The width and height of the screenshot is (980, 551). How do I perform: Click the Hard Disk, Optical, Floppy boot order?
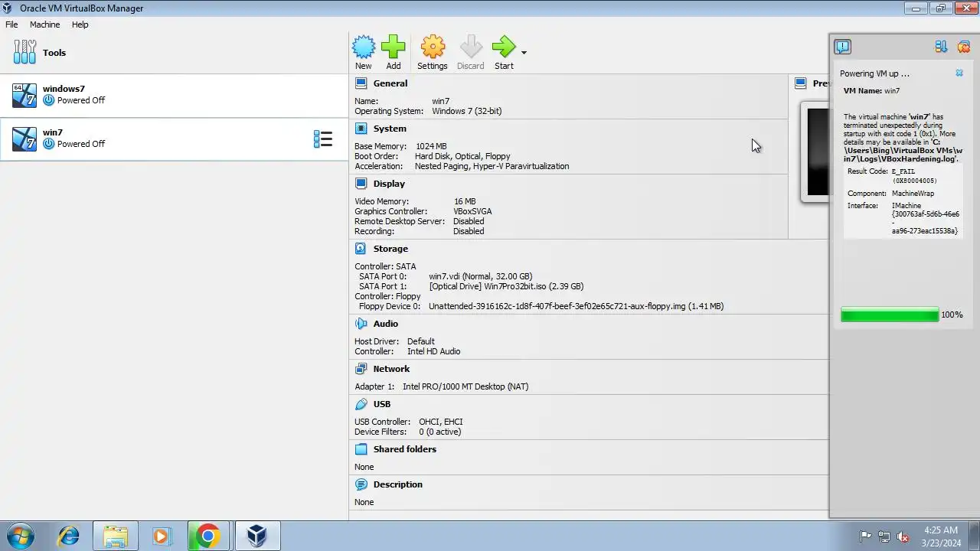462,156
